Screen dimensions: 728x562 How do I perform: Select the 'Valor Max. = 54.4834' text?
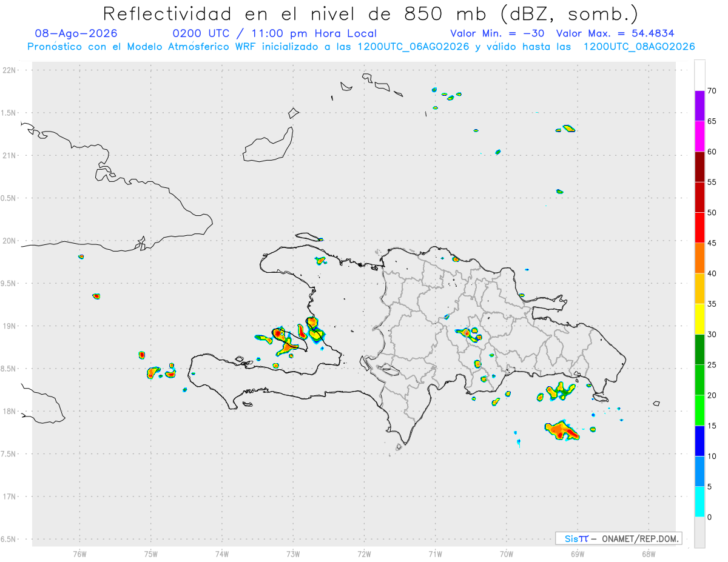(615, 33)
